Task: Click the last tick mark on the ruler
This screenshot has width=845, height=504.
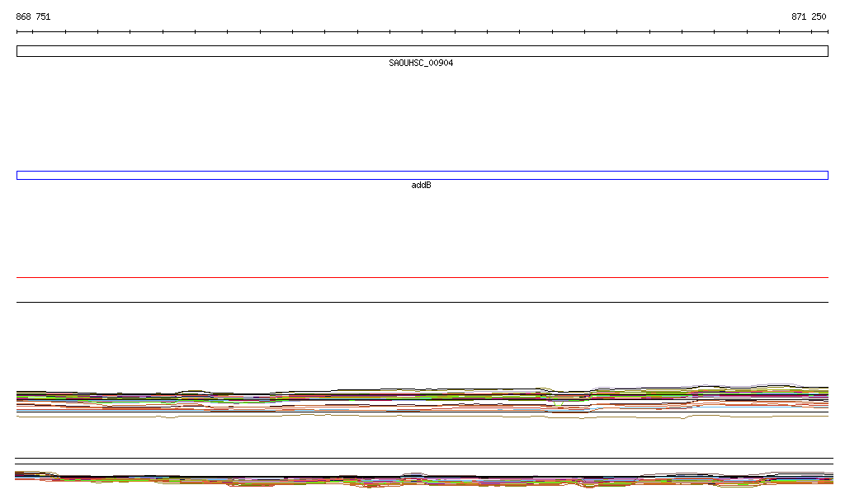Action: 828,32
